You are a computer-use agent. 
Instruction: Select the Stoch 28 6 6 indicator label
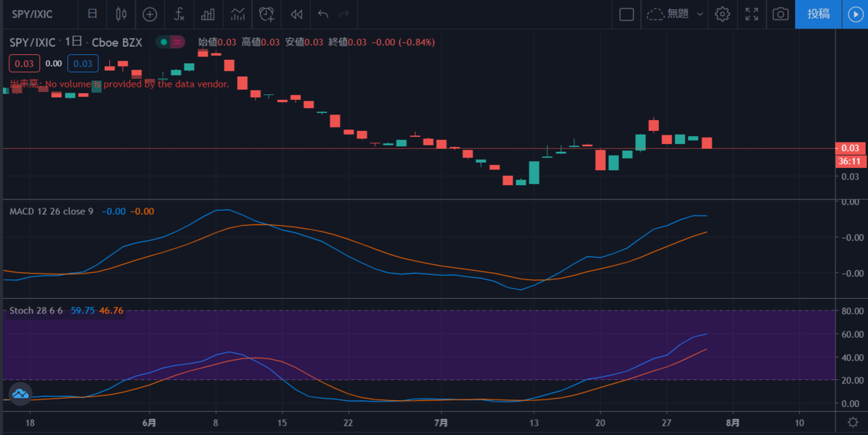[36, 311]
